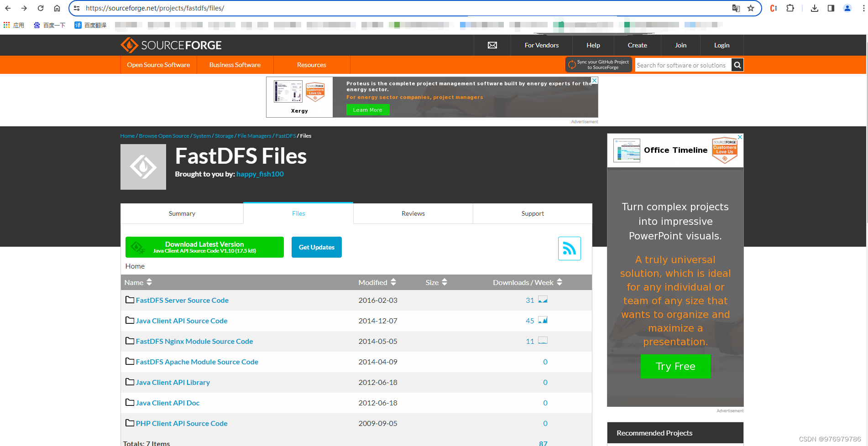Go back with the browser back arrow
Image resolution: width=868 pixels, height=446 pixels.
click(8, 8)
